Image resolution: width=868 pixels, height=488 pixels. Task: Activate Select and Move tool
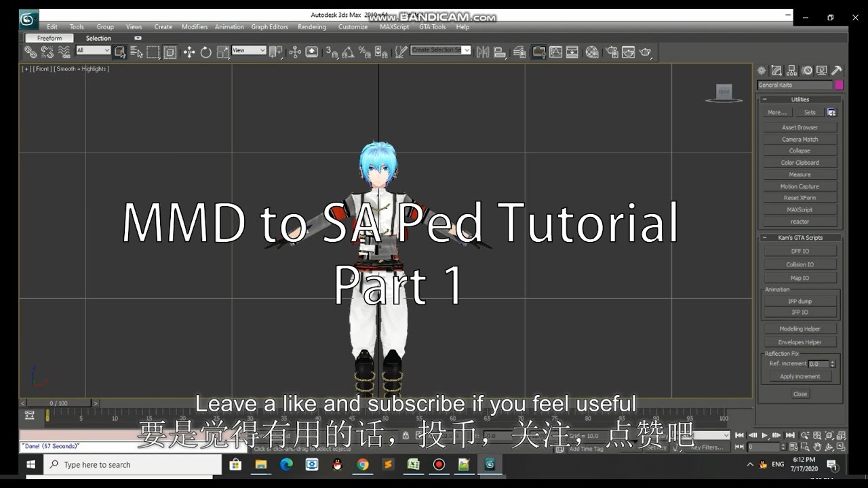(189, 52)
